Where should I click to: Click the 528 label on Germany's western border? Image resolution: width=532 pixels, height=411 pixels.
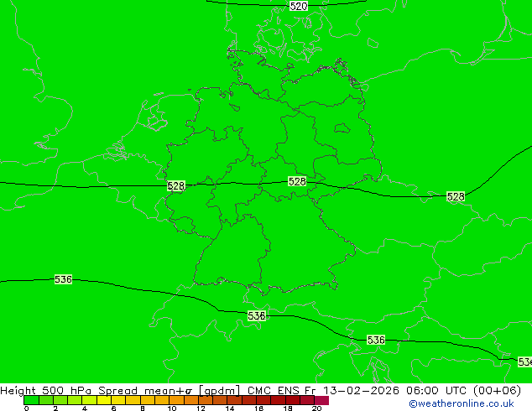[x=176, y=186]
